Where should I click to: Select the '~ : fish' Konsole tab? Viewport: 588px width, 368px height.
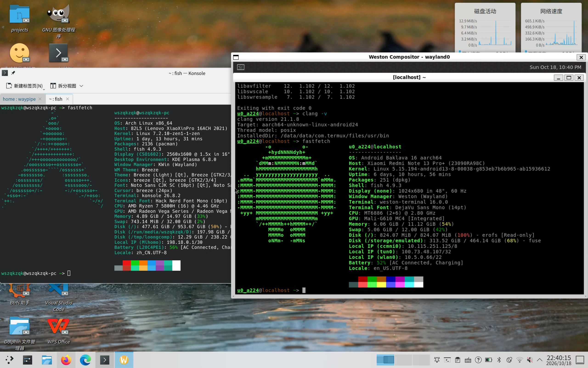[x=56, y=99]
